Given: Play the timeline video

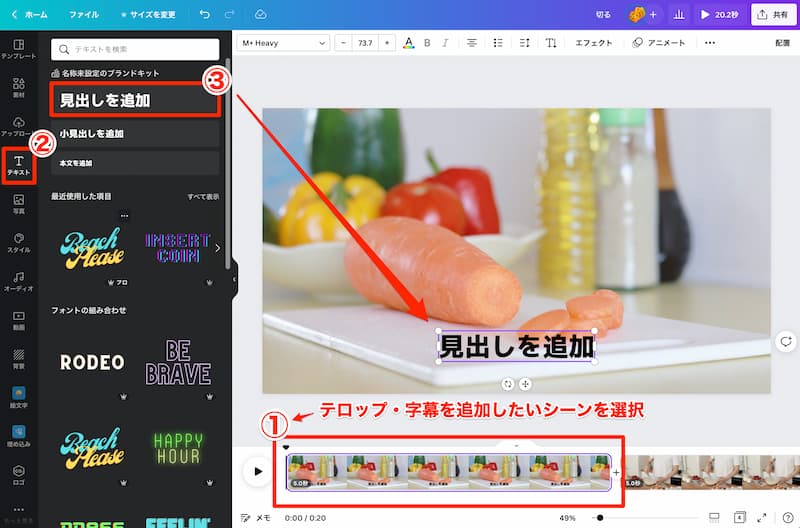Looking at the screenshot, I should pyautogui.click(x=258, y=471).
